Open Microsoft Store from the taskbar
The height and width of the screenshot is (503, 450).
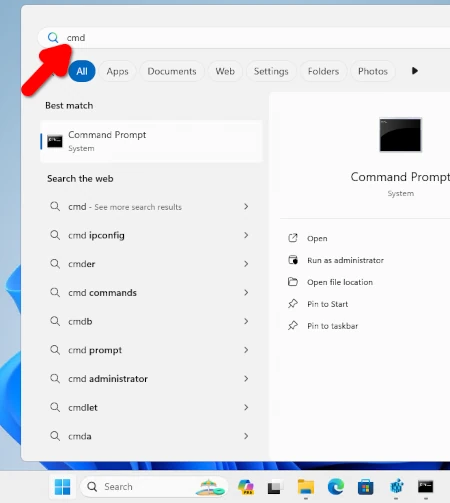366,487
